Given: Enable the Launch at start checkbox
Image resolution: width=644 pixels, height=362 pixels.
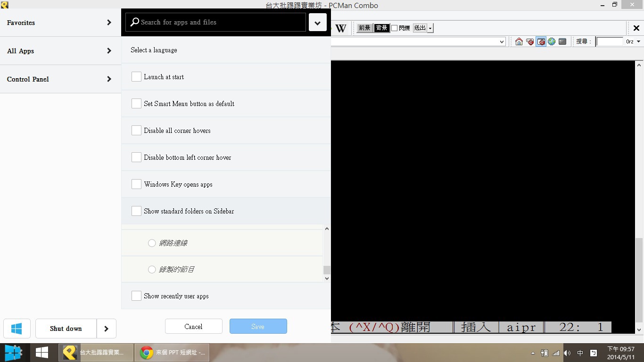Looking at the screenshot, I should click(136, 76).
